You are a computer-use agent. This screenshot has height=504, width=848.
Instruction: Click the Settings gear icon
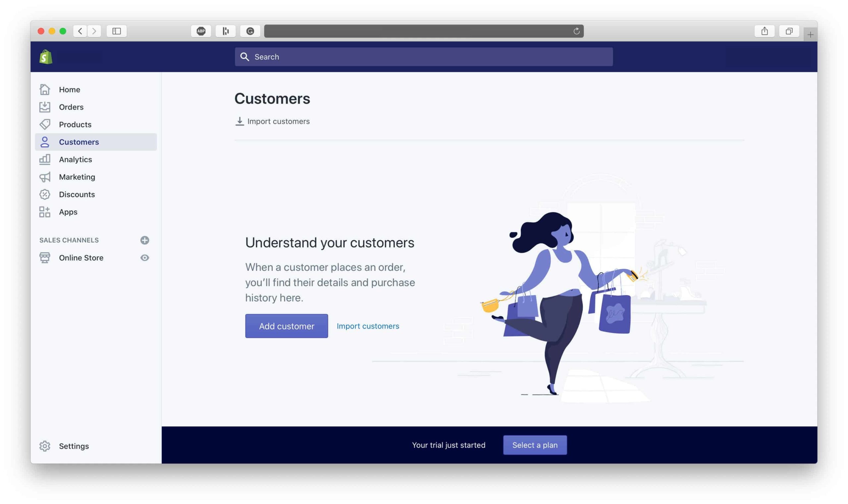[45, 446]
